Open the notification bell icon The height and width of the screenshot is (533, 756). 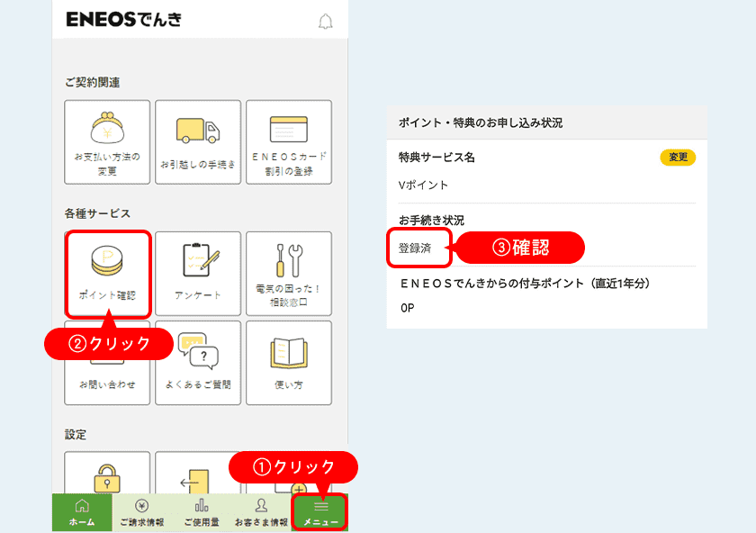coord(326,22)
